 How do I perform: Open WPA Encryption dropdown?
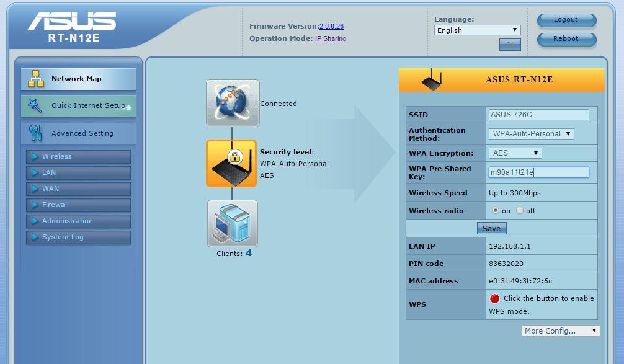515,153
